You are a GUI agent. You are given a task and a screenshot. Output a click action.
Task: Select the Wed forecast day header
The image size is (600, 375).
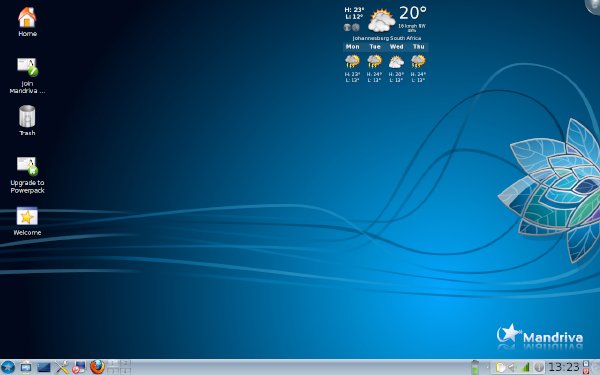click(x=396, y=47)
